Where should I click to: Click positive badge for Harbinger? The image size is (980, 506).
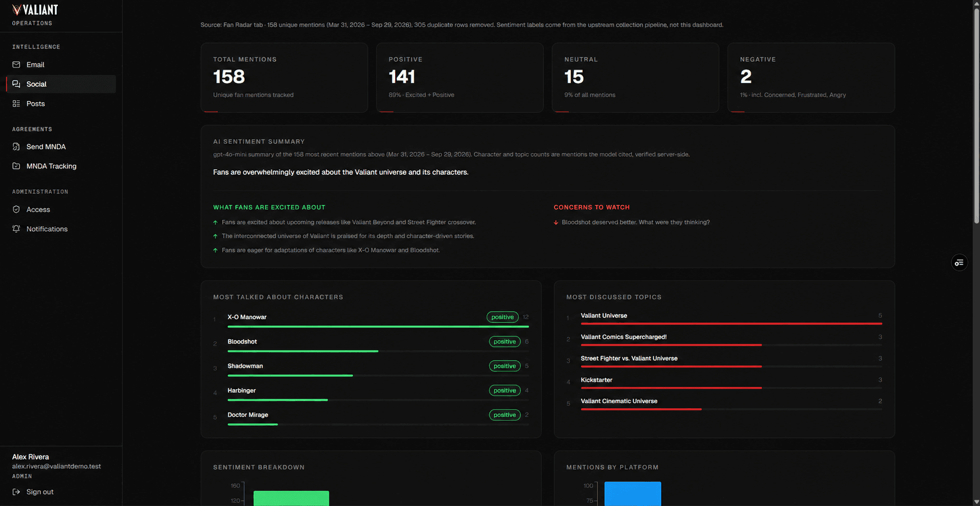(505, 390)
